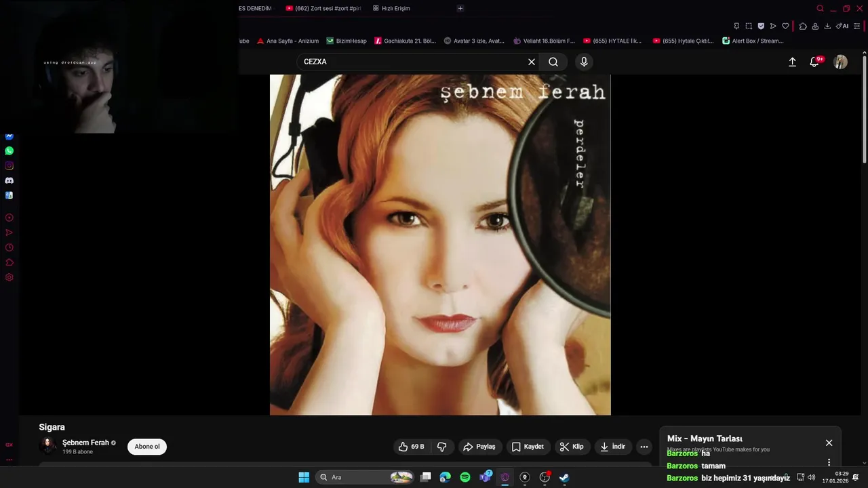Click the Şebnem Ferah album cover video
This screenshot has width=868, height=488.
coord(440,245)
